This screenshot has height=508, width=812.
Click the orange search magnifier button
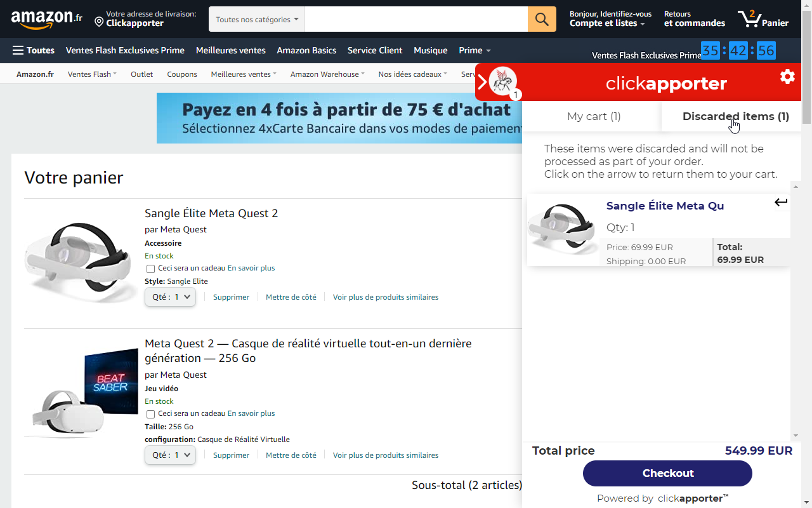pyautogui.click(x=542, y=19)
